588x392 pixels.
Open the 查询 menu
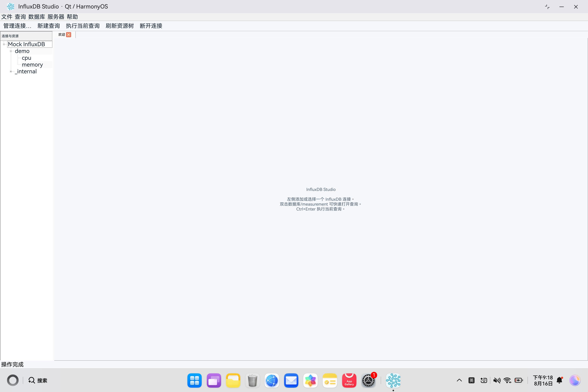pyautogui.click(x=20, y=17)
